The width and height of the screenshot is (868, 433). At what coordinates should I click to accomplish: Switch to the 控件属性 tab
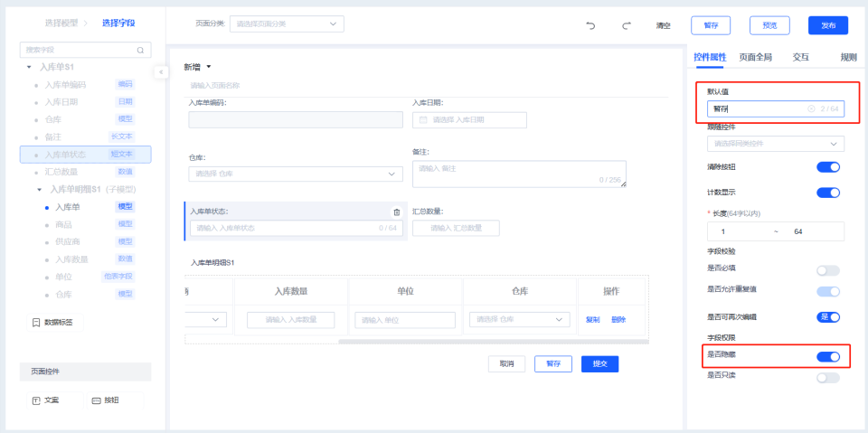[710, 57]
